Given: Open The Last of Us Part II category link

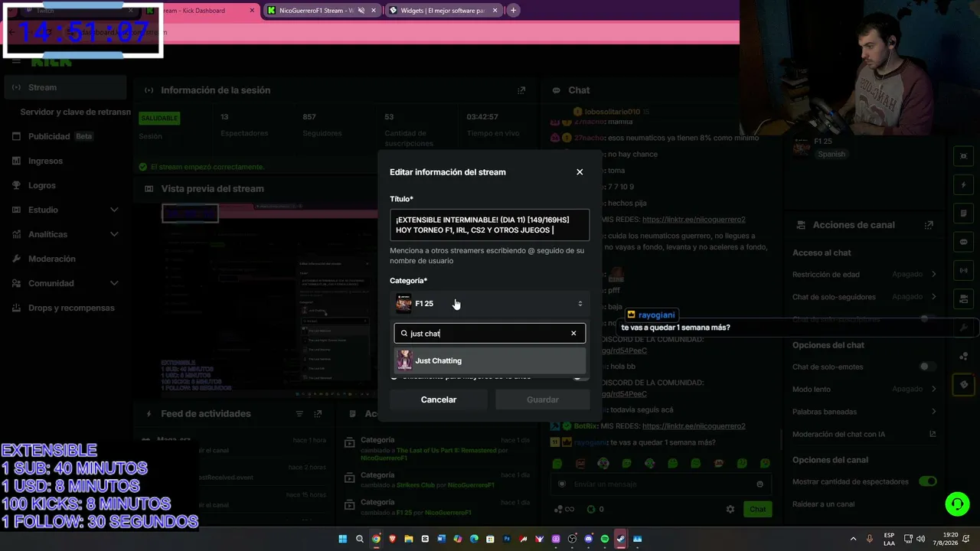Looking at the screenshot, I should click(x=446, y=451).
